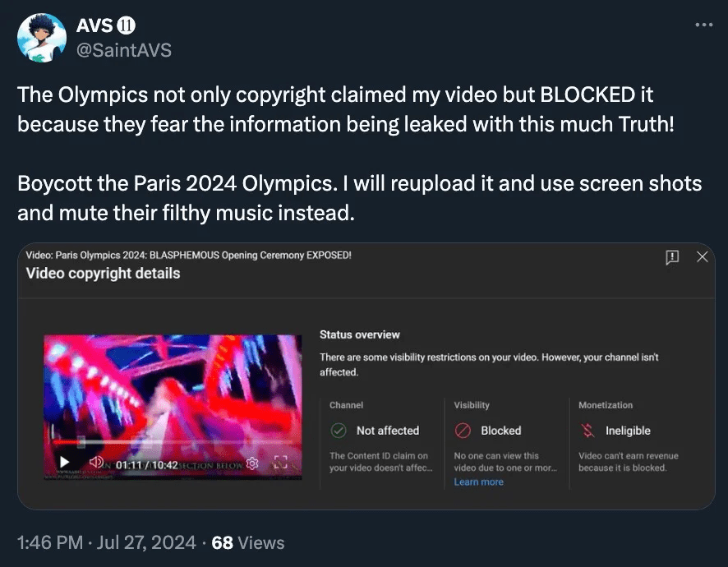Mute the video using speaker icon
Viewport: 728px width, 567px height.
point(96,462)
